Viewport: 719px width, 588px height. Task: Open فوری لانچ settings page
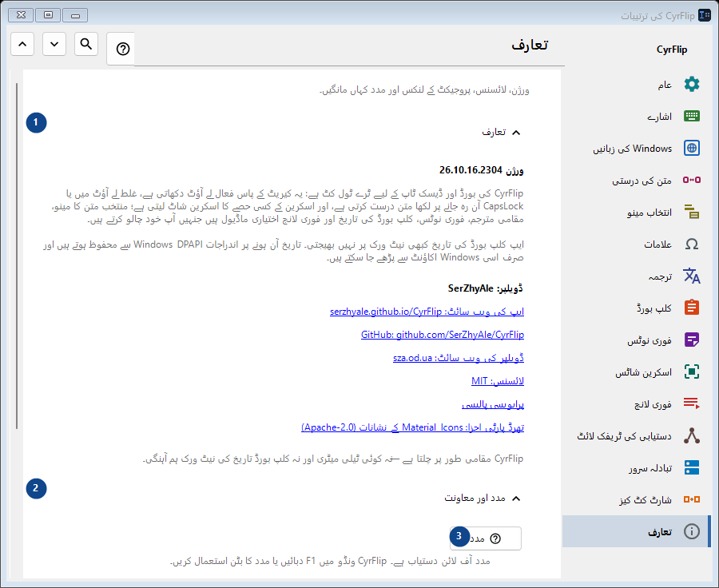tap(637, 403)
